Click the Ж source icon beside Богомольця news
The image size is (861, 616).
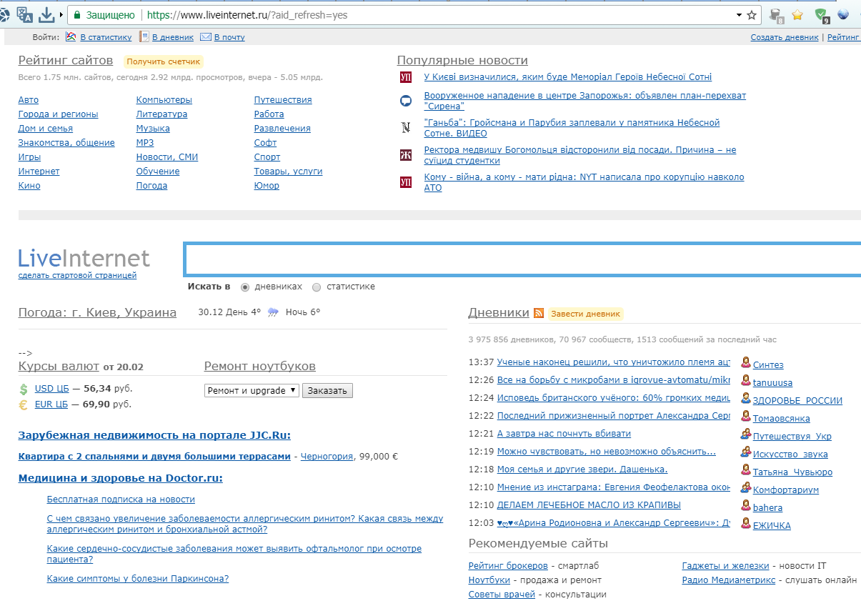[x=406, y=155]
